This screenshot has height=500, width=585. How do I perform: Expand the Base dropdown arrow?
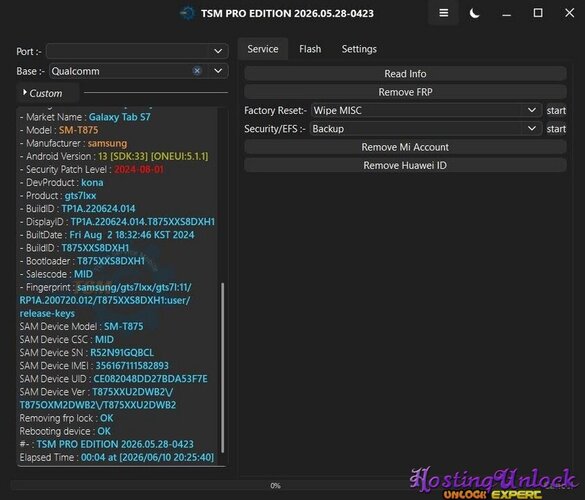tap(218, 71)
